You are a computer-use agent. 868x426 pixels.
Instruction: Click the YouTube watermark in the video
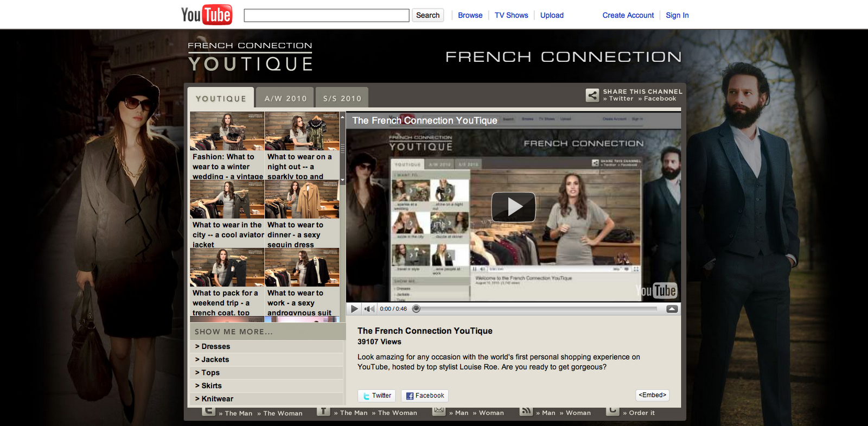tap(656, 291)
